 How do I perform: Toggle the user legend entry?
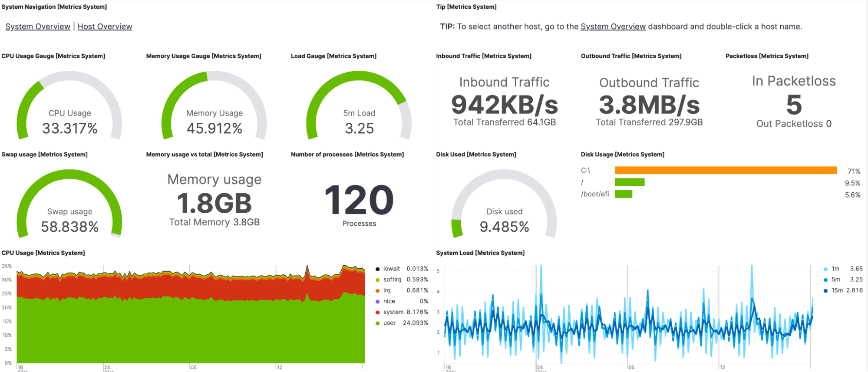(x=402, y=323)
